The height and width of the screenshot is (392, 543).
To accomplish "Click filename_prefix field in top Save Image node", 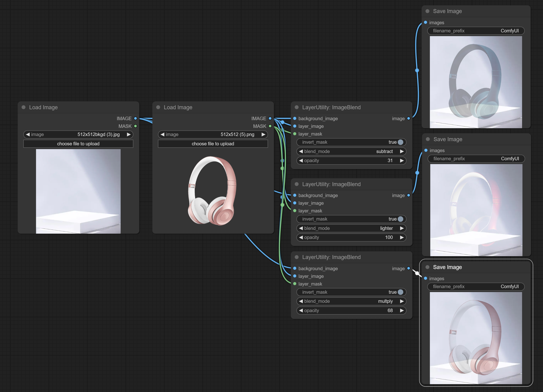I will 476,31.
